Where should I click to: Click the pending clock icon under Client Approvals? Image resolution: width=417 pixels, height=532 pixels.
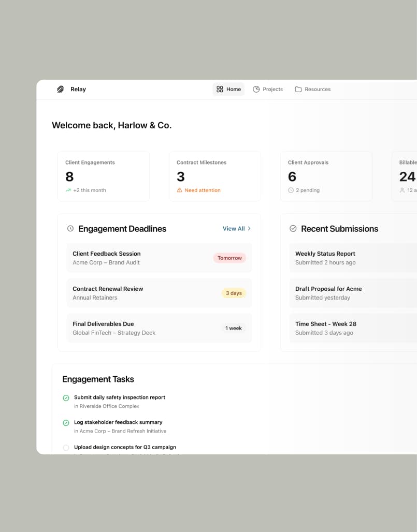291,190
